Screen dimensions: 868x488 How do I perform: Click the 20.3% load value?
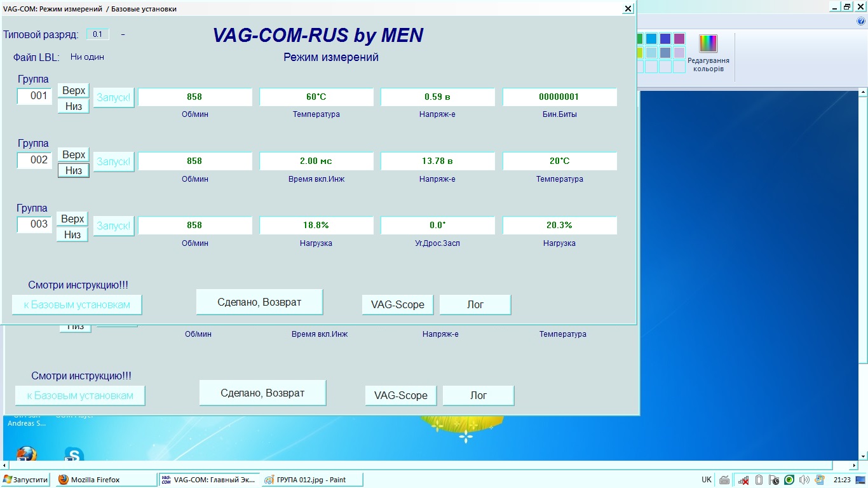tap(560, 226)
